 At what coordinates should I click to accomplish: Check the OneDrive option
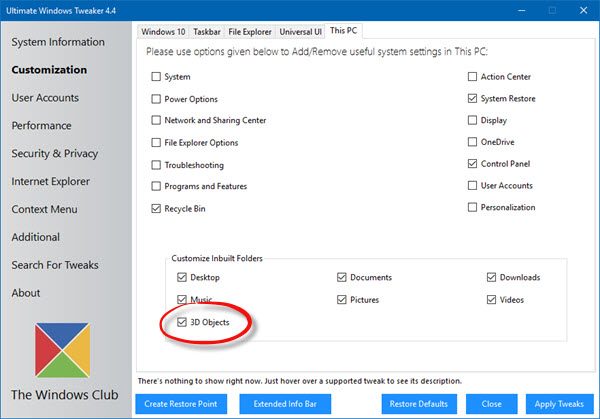point(472,142)
